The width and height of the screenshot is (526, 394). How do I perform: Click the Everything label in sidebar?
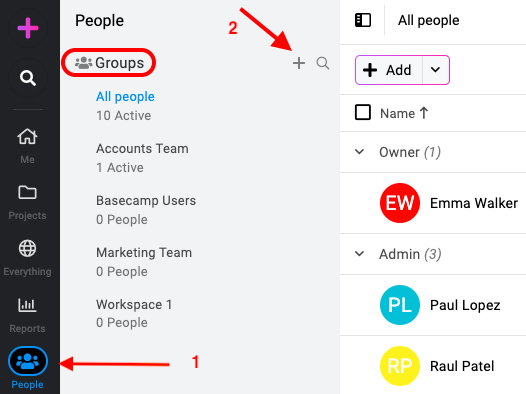tap(28, 271)
